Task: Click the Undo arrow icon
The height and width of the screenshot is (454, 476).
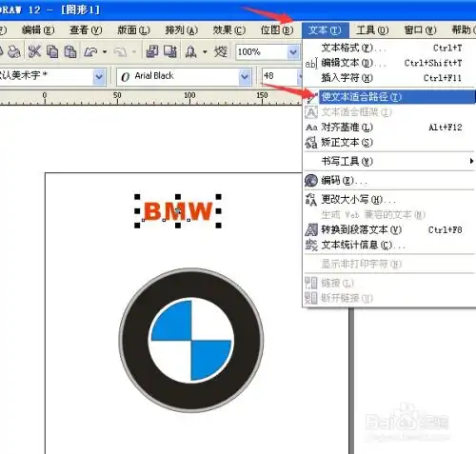Action: [x=90, y=51]
